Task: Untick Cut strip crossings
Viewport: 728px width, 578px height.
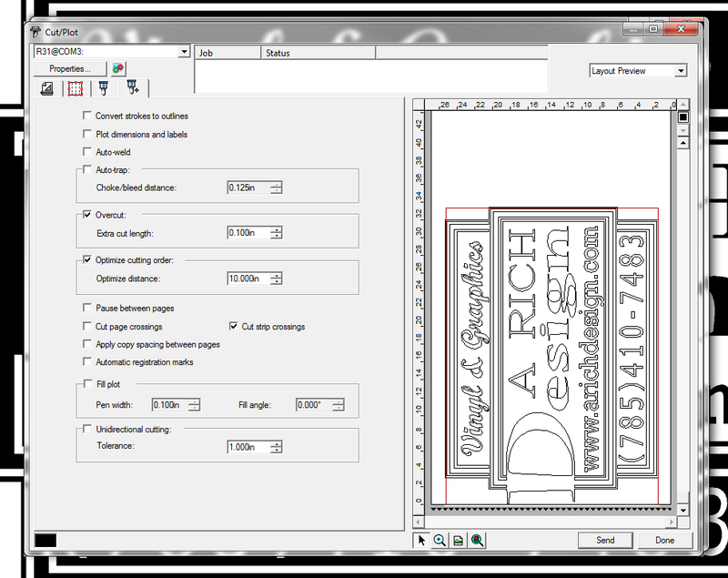Action: pos(233,327)
